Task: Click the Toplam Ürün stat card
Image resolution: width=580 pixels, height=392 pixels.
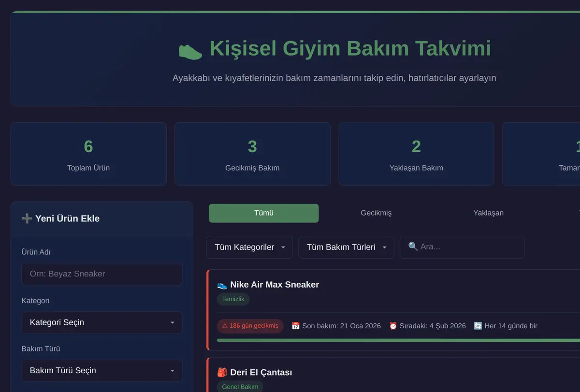Action: (x=88, y=154)
